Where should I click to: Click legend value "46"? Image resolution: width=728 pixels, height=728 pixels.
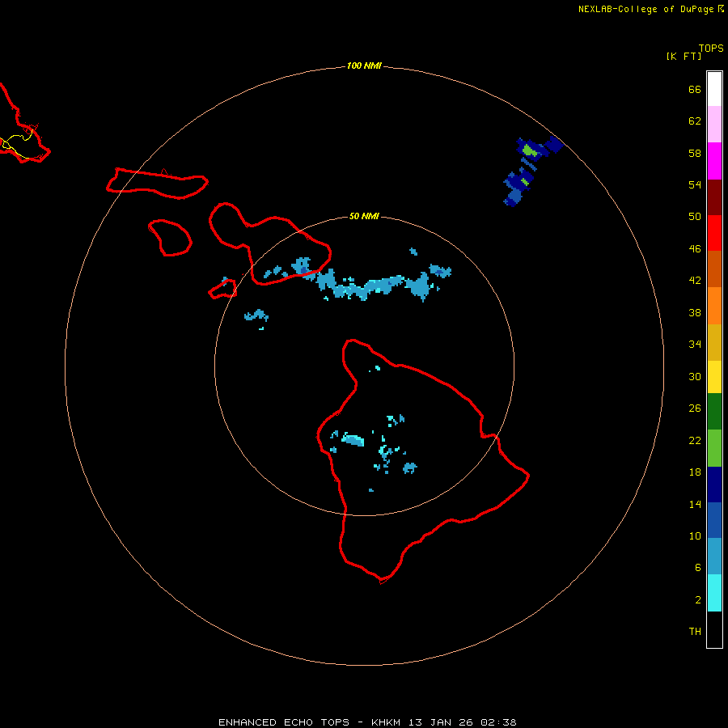coord(695,249)
